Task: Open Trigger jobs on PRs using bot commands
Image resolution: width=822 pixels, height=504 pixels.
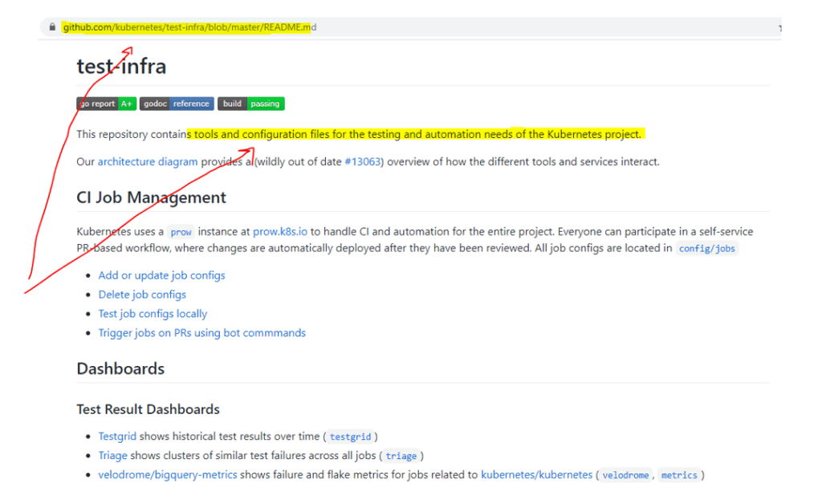Action: coord(201,333)
